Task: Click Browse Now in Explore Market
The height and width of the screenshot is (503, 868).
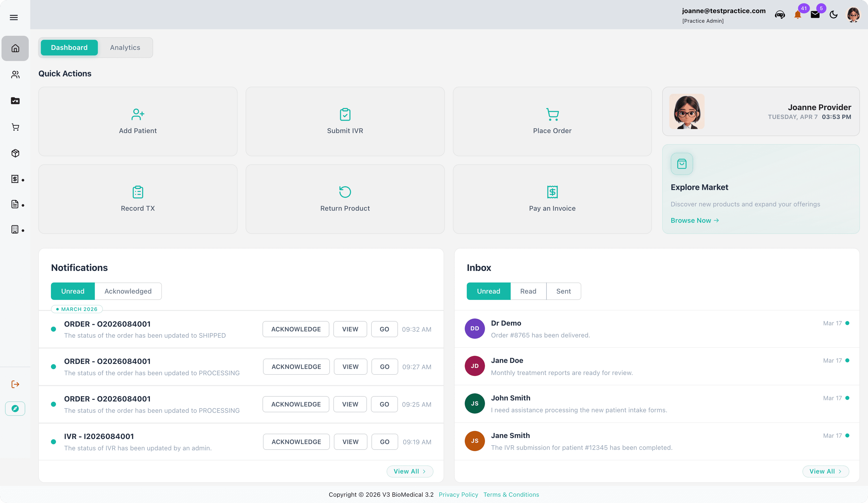Action: click(695, 220)
